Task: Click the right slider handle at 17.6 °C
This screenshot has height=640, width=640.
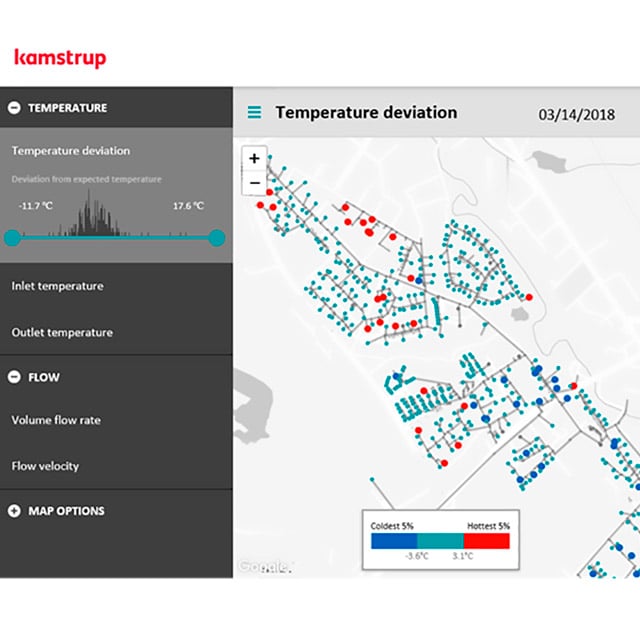Action: [217, 237]
